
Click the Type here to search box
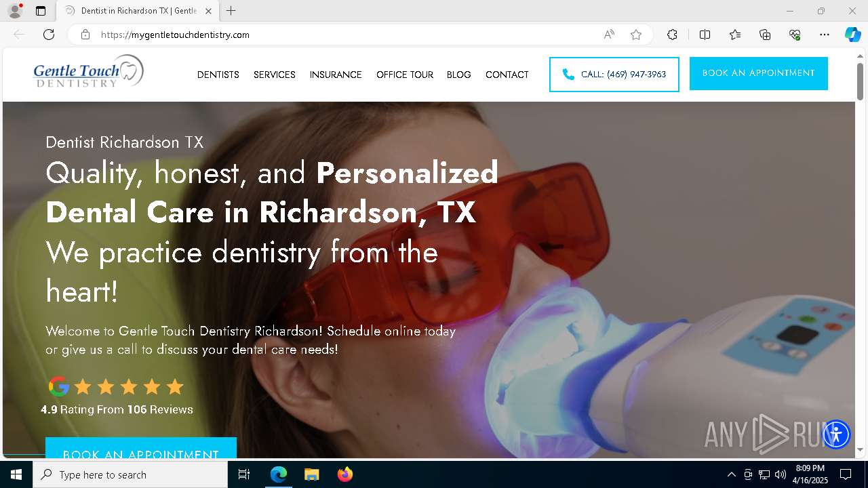[x=130, y=474]
